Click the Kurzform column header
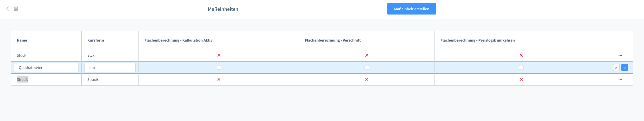The image size is (644, 121). [96, 40]
